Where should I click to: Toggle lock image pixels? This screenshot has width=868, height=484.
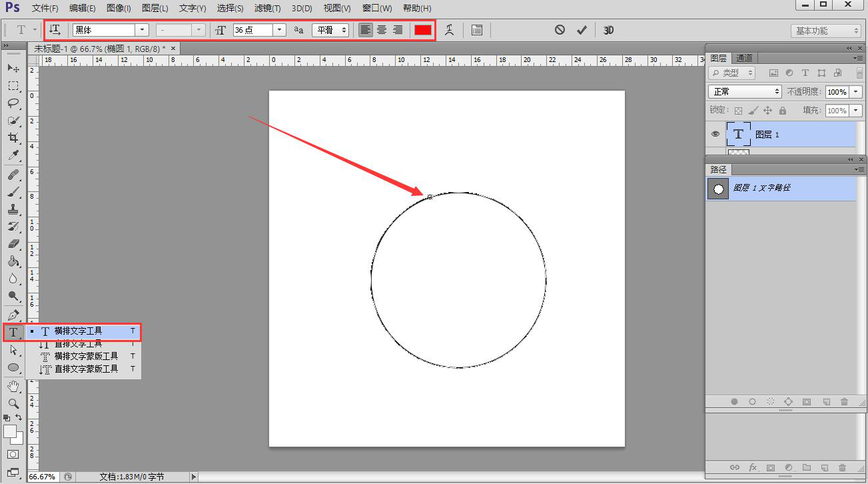(x=753, y=111)
